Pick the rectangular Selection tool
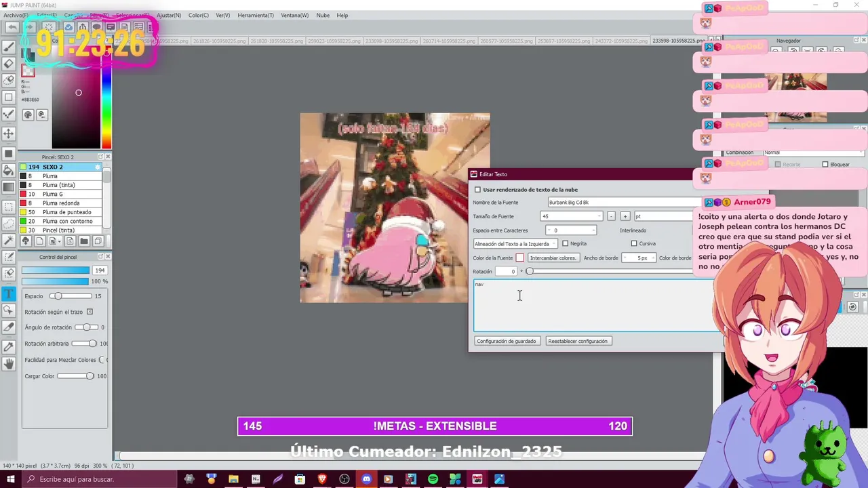The width and height of the screenshot is (868, 488). pyautogui.click(x=9, y=207)
